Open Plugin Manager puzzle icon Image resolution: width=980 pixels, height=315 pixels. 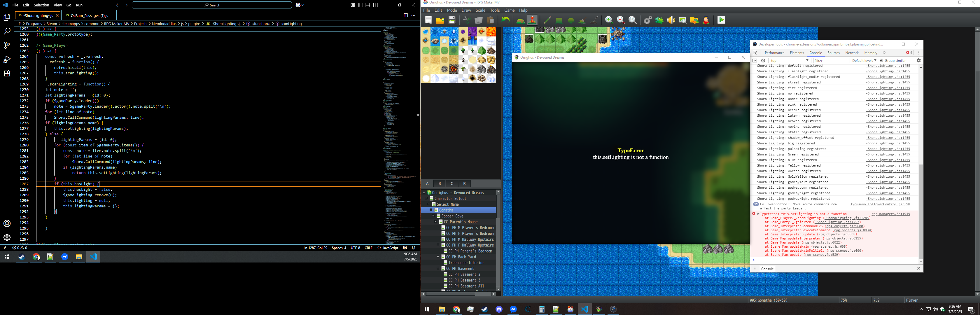[659, 20]
